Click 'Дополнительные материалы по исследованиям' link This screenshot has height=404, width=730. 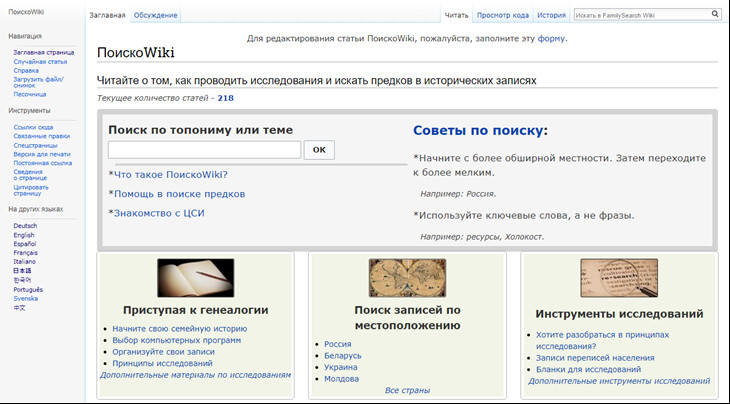pos(196,375)
